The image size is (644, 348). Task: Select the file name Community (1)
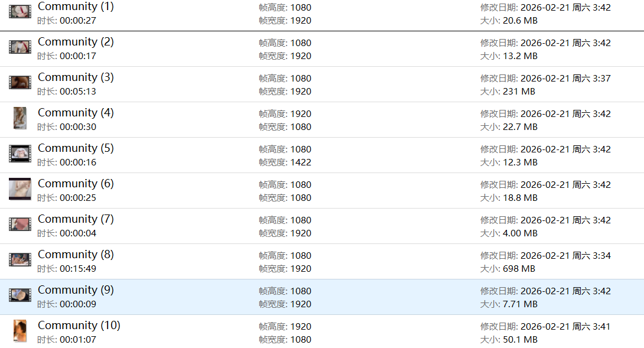pyautogui.click(x=76, y=6)
